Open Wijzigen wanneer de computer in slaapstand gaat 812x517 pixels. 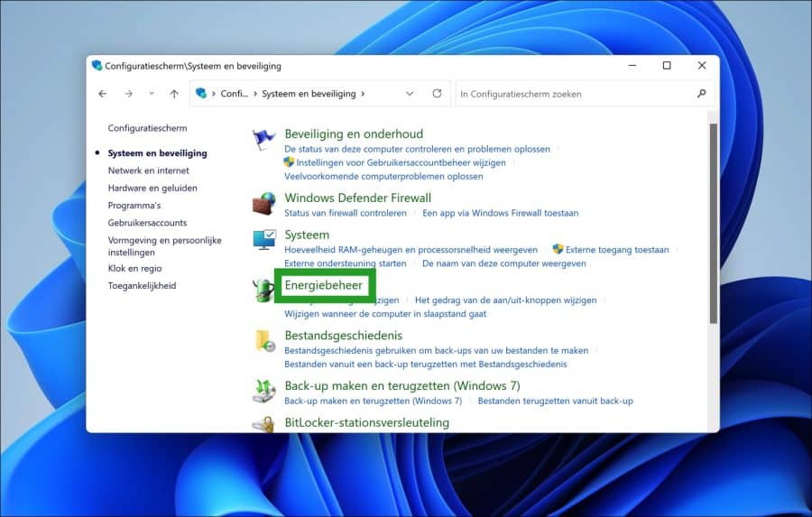tap(385, 314)
